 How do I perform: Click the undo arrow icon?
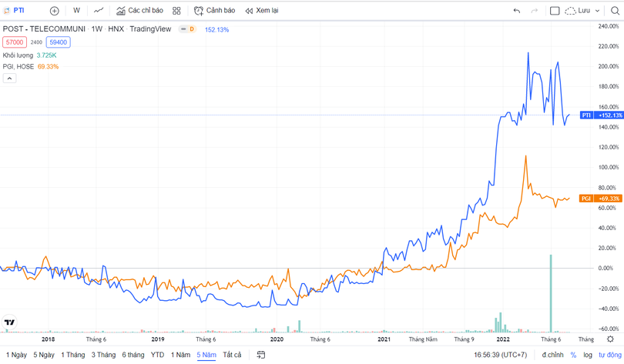(516, 11)
